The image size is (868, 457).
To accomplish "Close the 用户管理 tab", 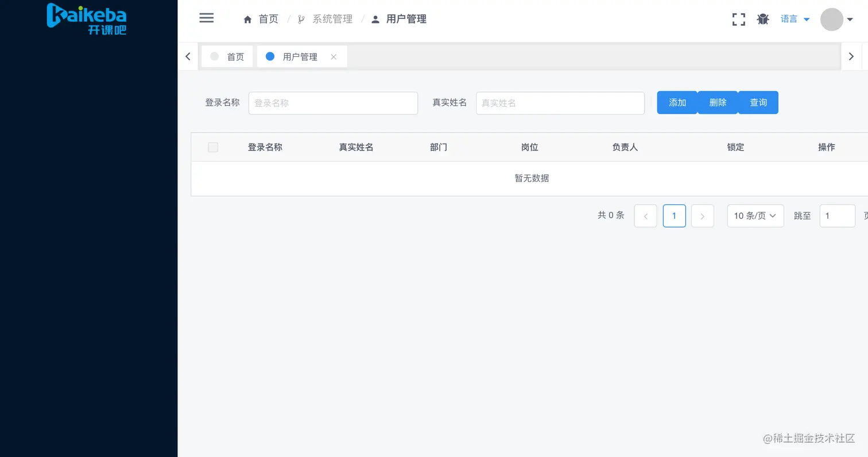I will coord(334,57).
